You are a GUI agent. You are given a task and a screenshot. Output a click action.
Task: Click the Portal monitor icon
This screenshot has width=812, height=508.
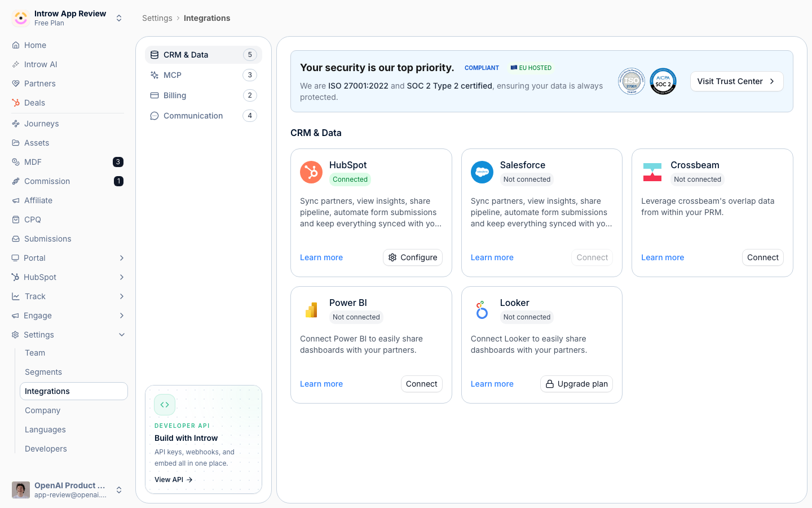pyautogui.click(x=15, y=258)
